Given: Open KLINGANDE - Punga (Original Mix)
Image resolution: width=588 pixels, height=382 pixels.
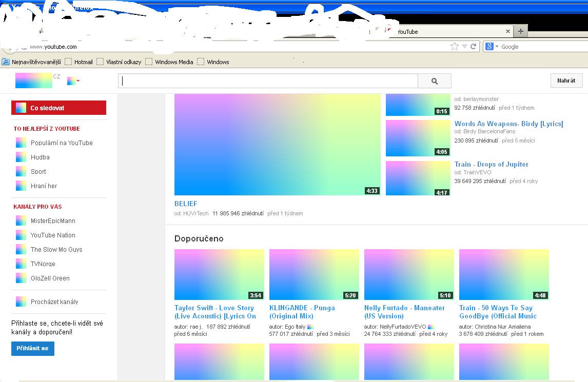Looking at the screenshot, I should click(x=302, y=312).
